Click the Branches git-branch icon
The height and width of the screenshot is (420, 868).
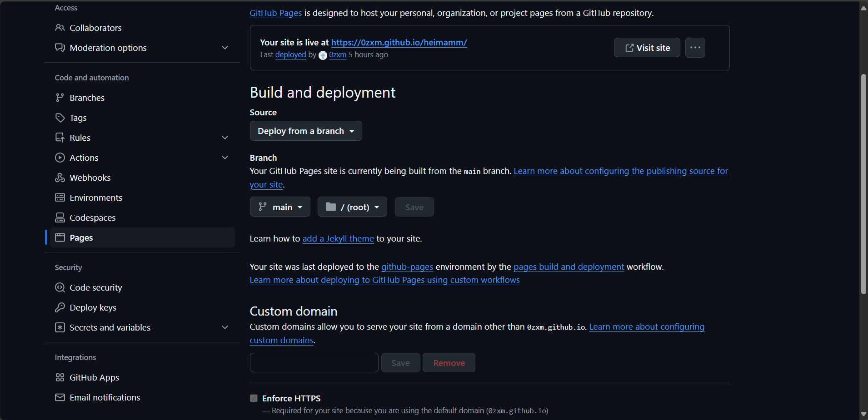[x=60, y=98]
